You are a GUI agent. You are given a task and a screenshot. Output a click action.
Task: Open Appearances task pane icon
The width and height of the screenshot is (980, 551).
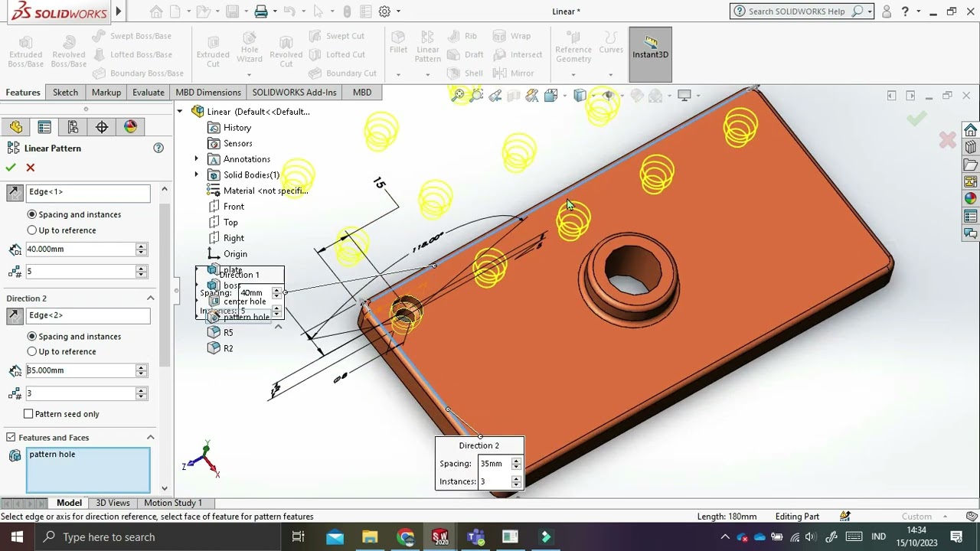[x=971, y=199]
